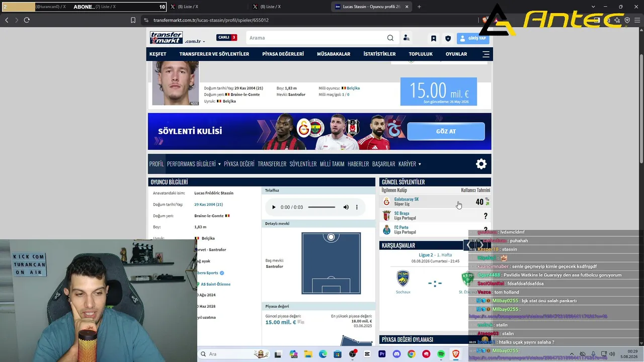This screenshot has width=644, height=362.
Task: Open the BAŞARILAR tab
Action: pos(383,164)
